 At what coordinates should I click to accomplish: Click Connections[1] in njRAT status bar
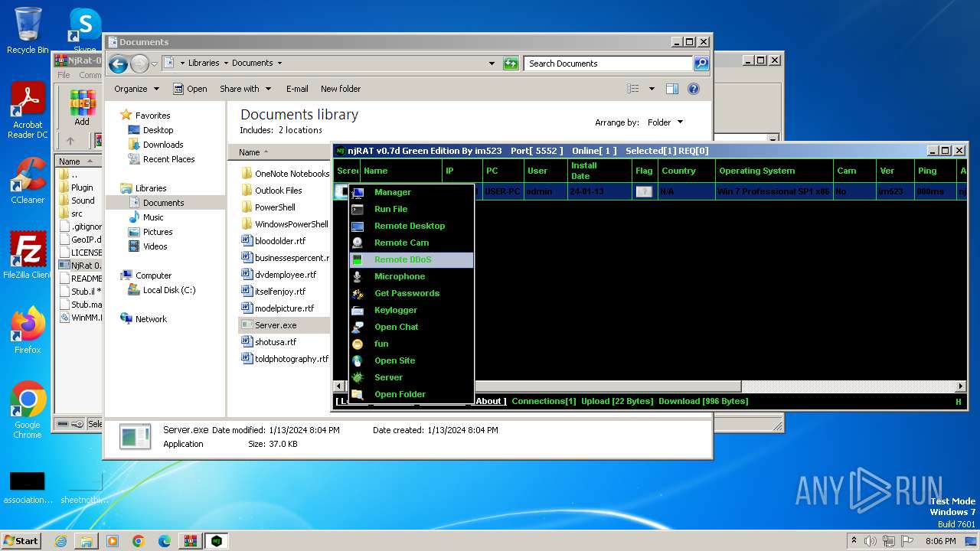[544, 401]
